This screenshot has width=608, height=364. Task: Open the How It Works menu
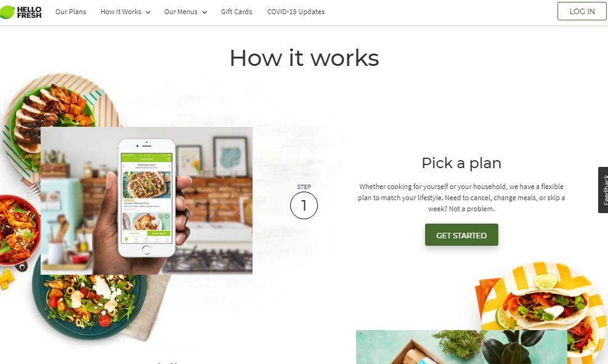[x=125, y=12]
